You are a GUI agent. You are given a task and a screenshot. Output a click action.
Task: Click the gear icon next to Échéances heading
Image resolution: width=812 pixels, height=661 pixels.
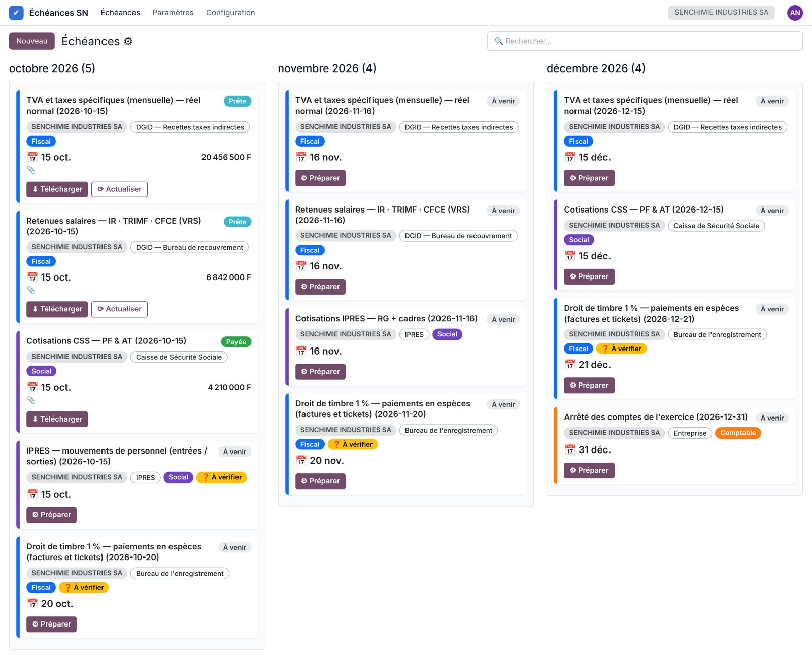[x=128, y=41]
